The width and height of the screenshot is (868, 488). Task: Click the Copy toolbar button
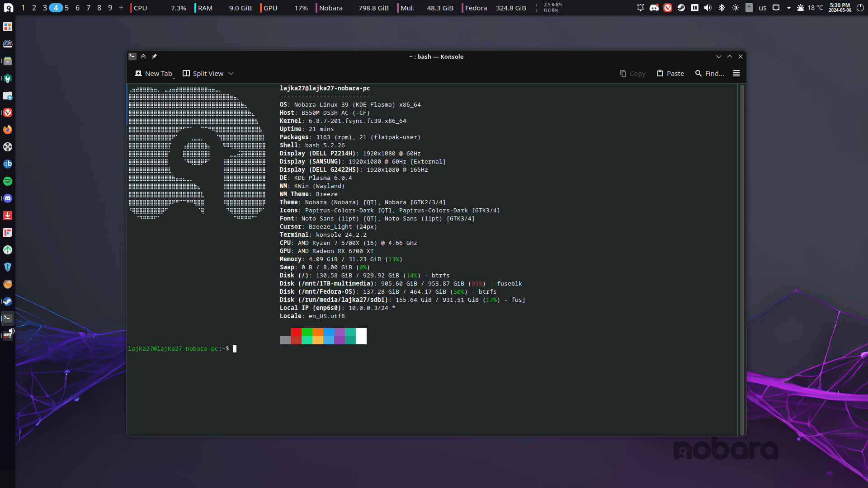coord(632,73)
